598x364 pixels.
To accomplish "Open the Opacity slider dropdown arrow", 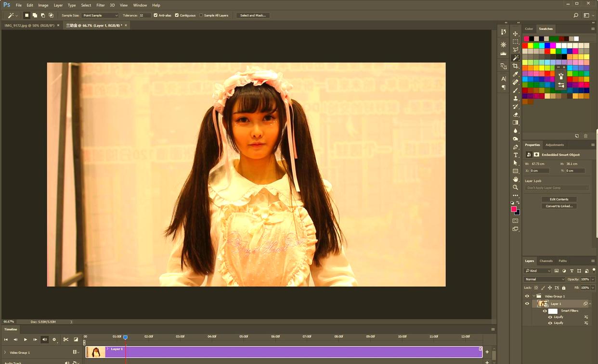I will click(x=593, y=279).
